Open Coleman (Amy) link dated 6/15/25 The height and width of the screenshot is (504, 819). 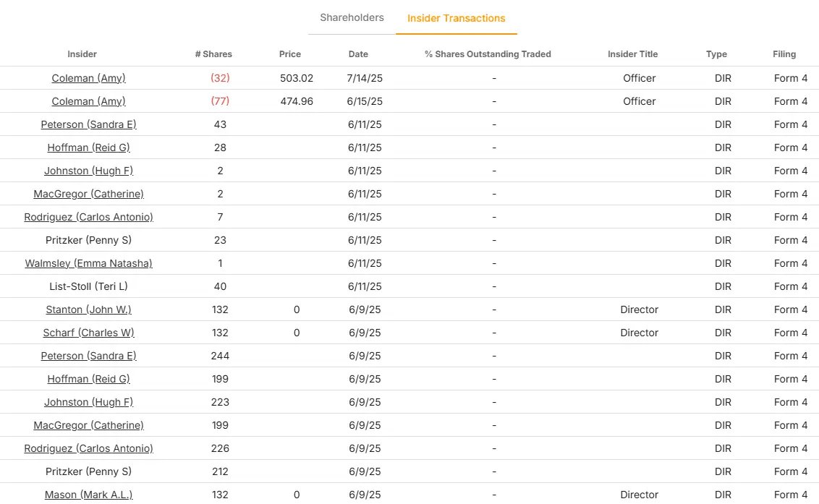pos(88,101)
